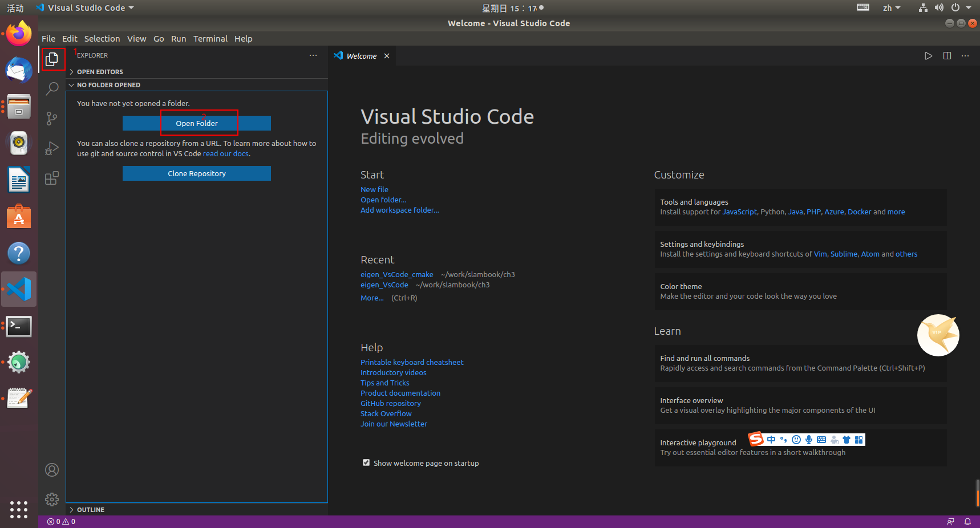Open the Extensions view icon
Screen dimensions: 980x528
tap(52, 178)
